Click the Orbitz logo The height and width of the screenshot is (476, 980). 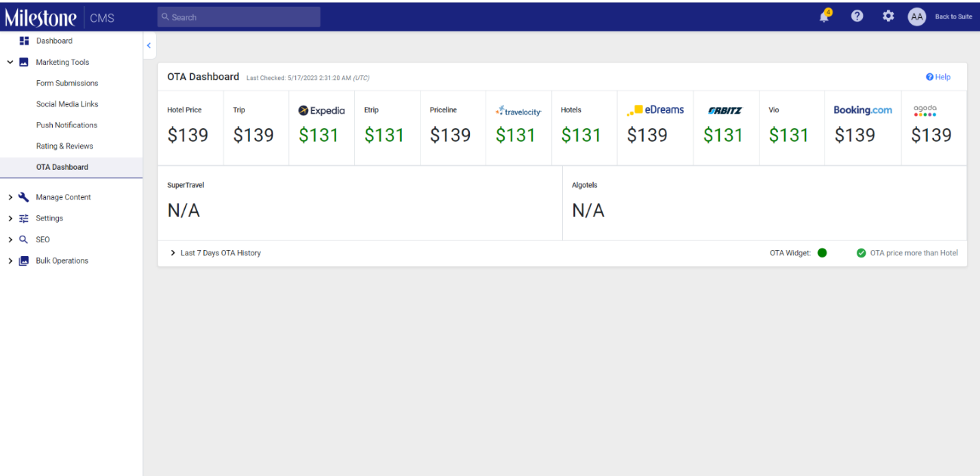[725, 110]
